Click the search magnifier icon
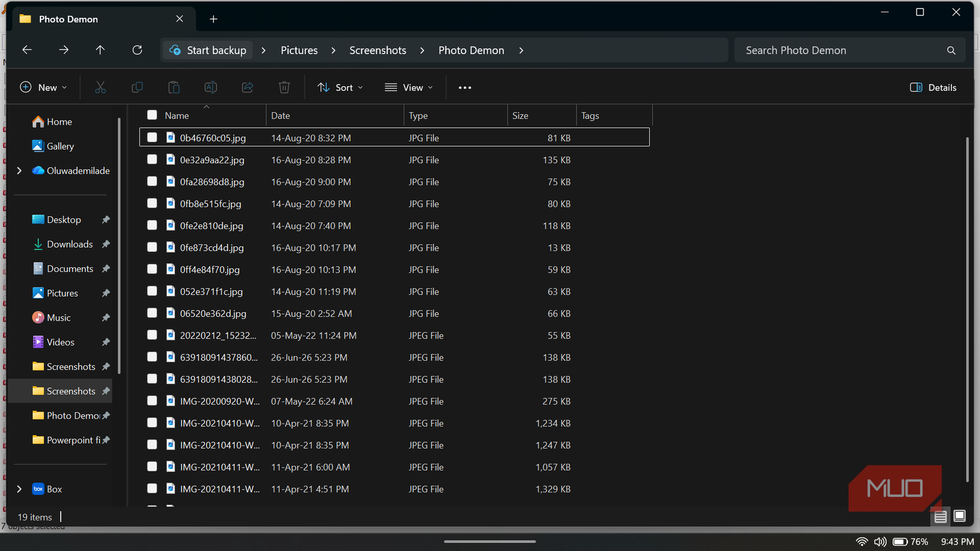 [951, 50]
